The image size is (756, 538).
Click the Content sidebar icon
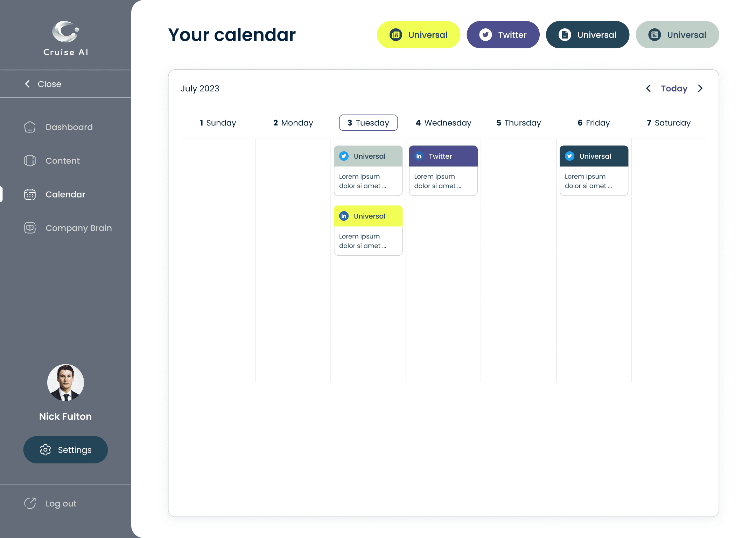(30, 161)
